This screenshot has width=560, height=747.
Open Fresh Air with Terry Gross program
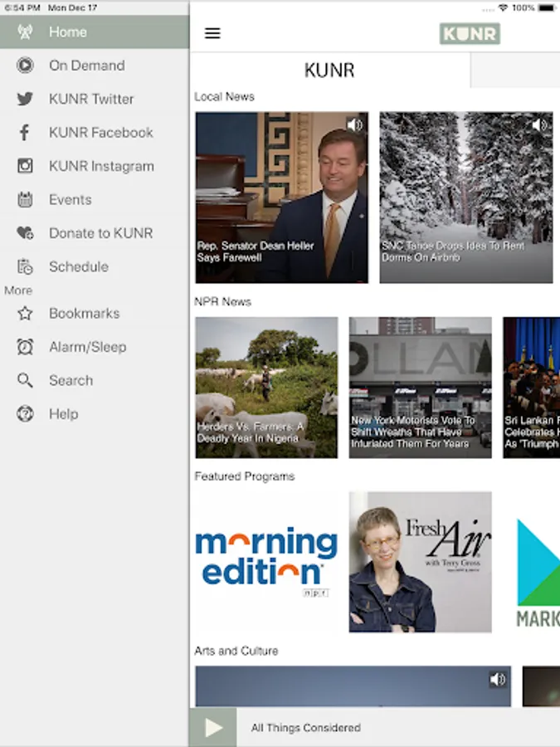[x=420, y=562]
